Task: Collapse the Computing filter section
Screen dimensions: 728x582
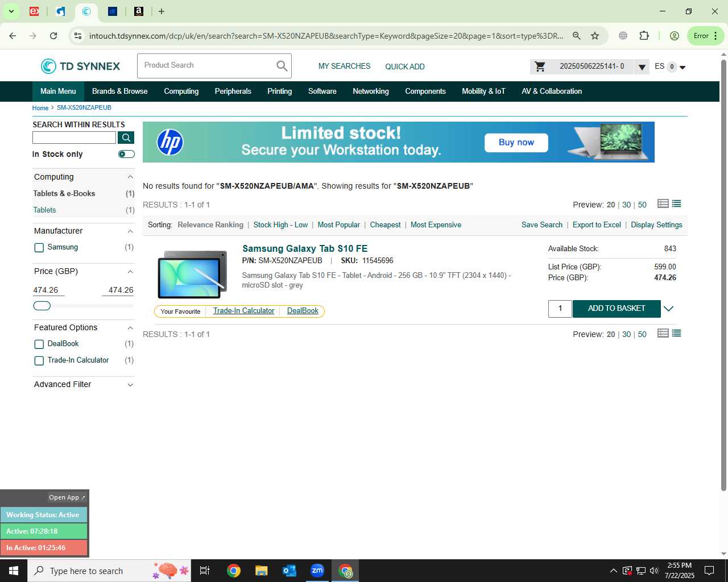Action: (130, 177)
